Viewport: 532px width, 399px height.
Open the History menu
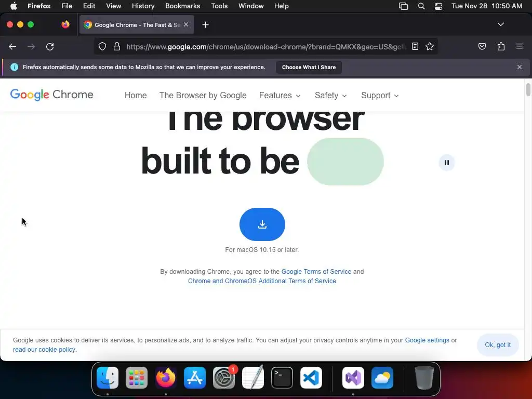[143, 6]
